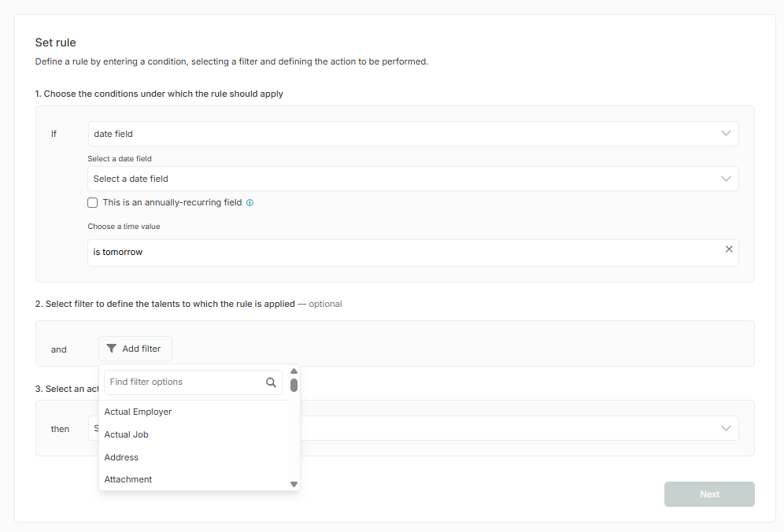Choose 'Actual Job' filter option
This screenshot has width=784, height=532.
[127, 434]
